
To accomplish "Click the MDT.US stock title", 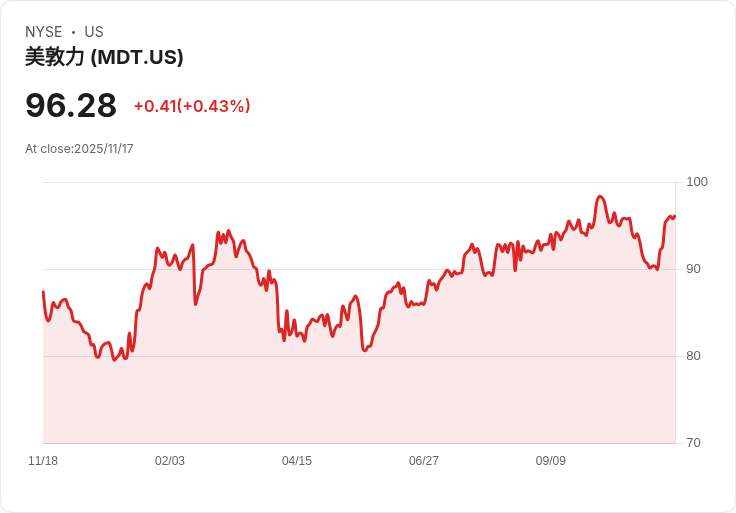I will (x=104, y=57).
